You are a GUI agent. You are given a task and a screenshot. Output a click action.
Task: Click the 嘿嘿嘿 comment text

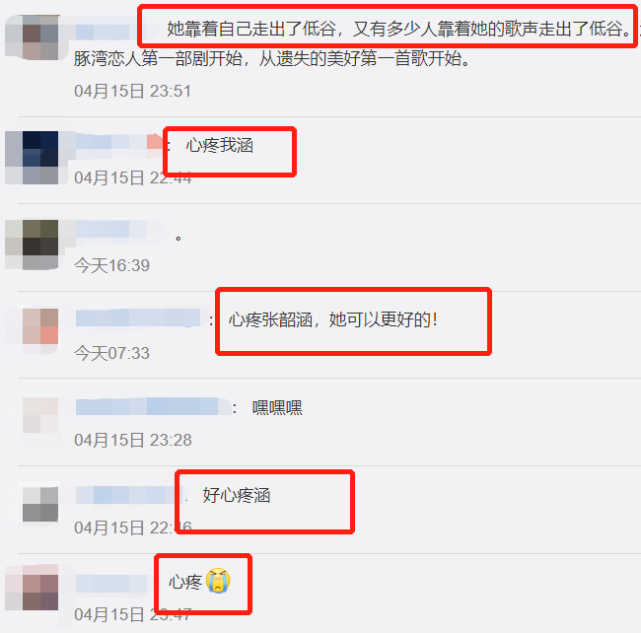pos(277,408)
